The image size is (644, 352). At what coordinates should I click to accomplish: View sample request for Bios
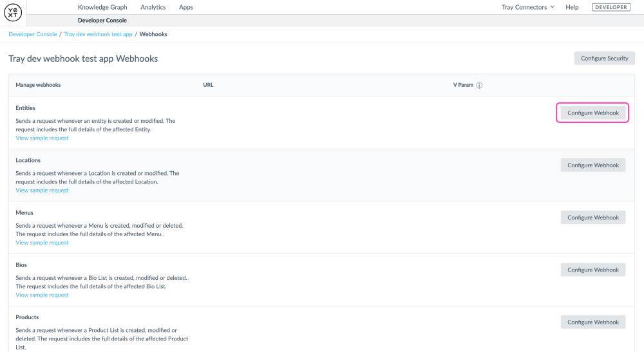[x=42, y=295]
